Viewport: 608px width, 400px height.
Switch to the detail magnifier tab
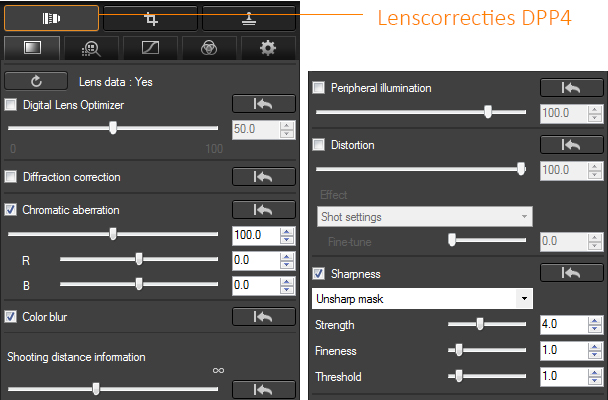(x=91, y=48)
